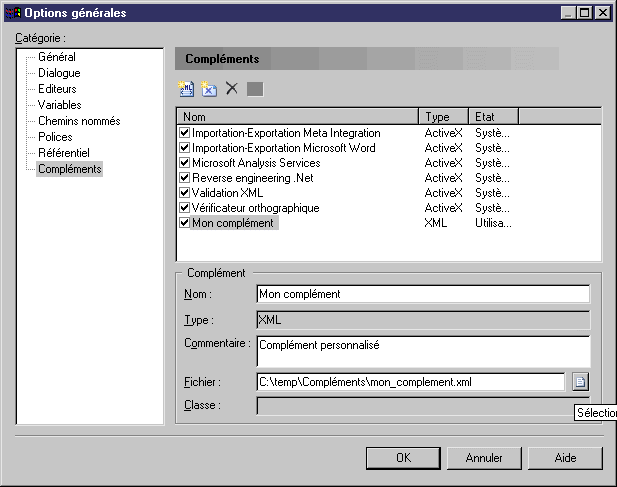Select the Référentiel category
Image resolution: width=617 pixels, height=487 pixels.
pyautogui.click(x=63, y=153)
